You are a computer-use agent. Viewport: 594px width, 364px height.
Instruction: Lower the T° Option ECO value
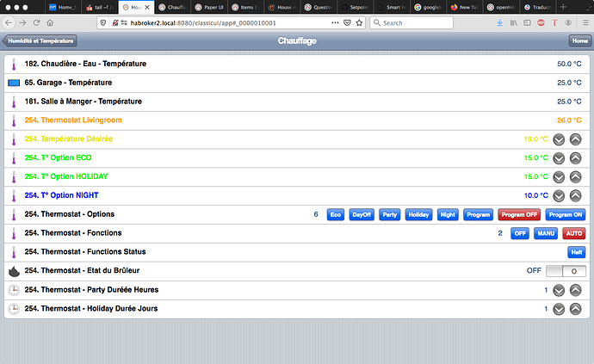click(559, 158)
